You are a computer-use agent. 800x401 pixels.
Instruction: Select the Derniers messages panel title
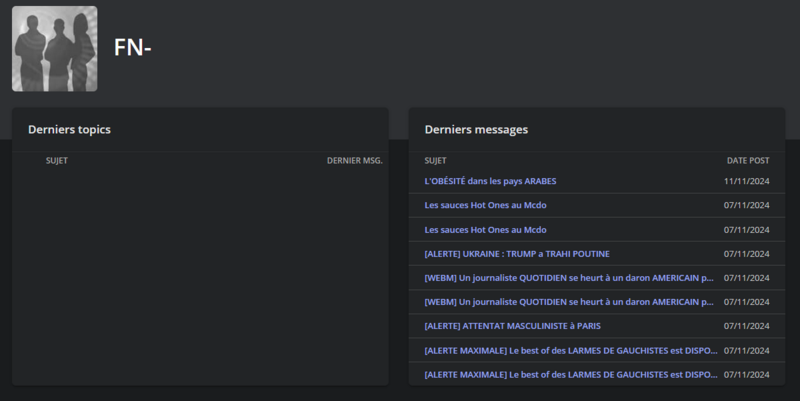(x=476, y=130)
